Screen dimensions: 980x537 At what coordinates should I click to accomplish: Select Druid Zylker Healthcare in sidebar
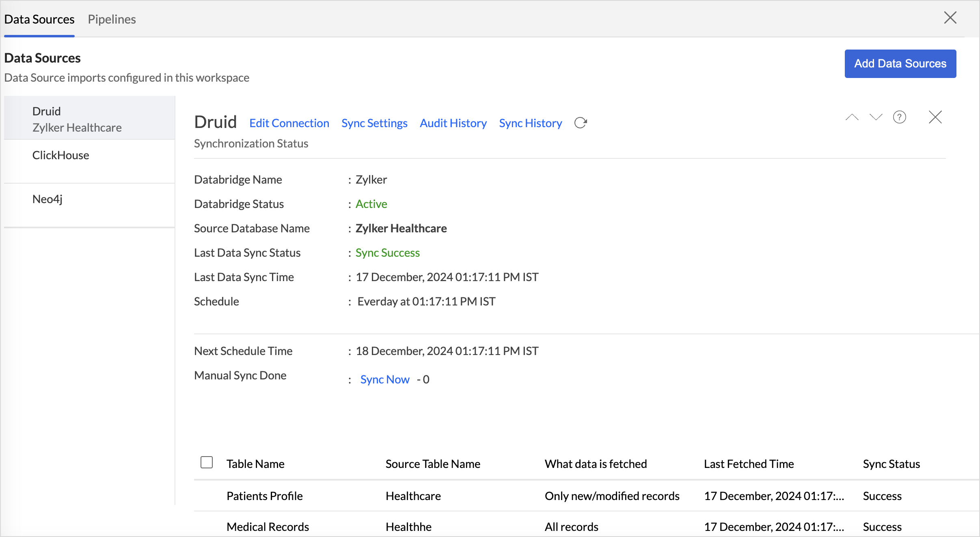[77, 119]
